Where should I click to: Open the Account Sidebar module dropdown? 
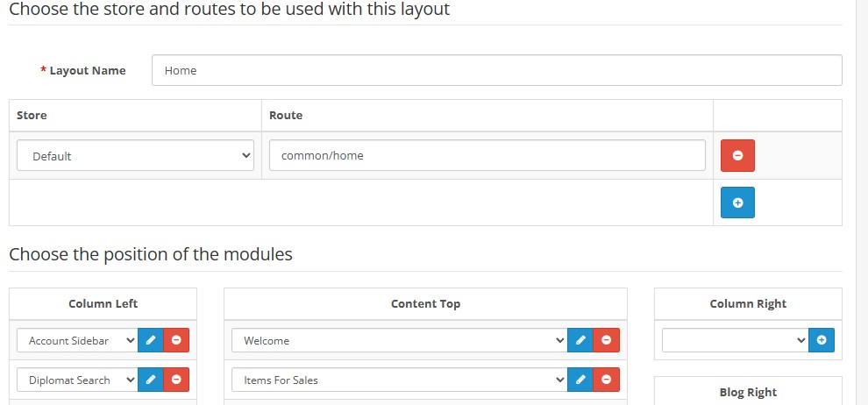(x=77, y=340)
